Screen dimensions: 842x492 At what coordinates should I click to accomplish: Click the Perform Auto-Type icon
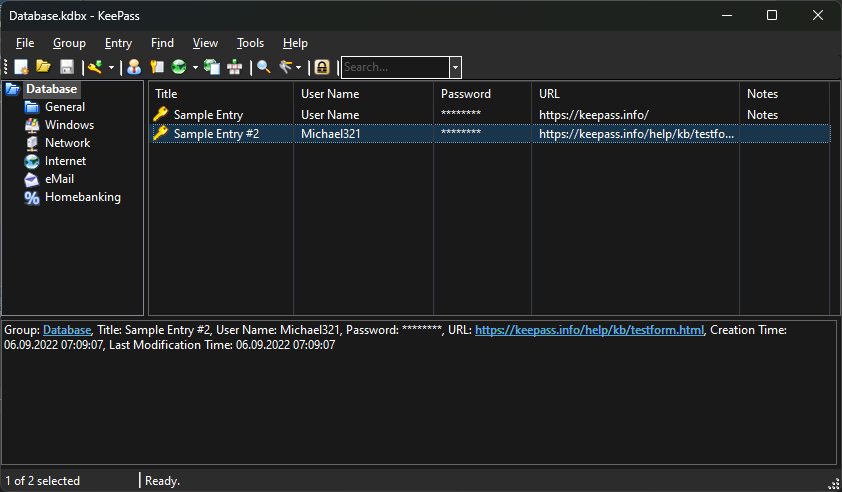(235, 67)
